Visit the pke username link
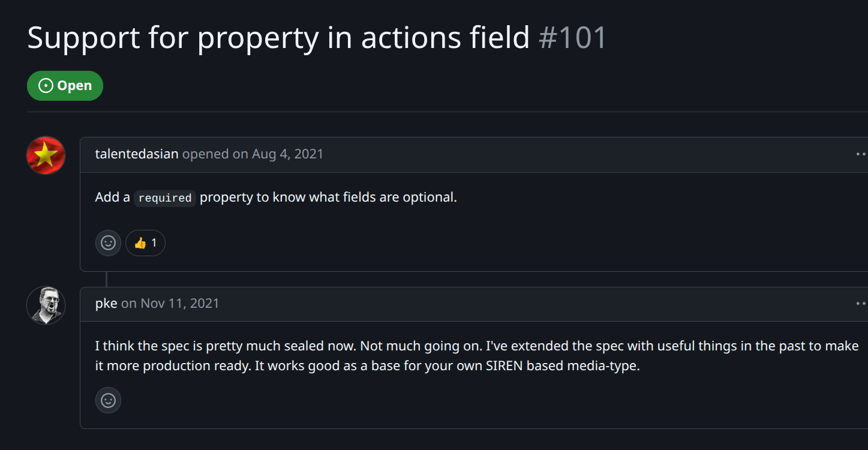868x450 pixels. pyautogui.click(x=106, y=304)
